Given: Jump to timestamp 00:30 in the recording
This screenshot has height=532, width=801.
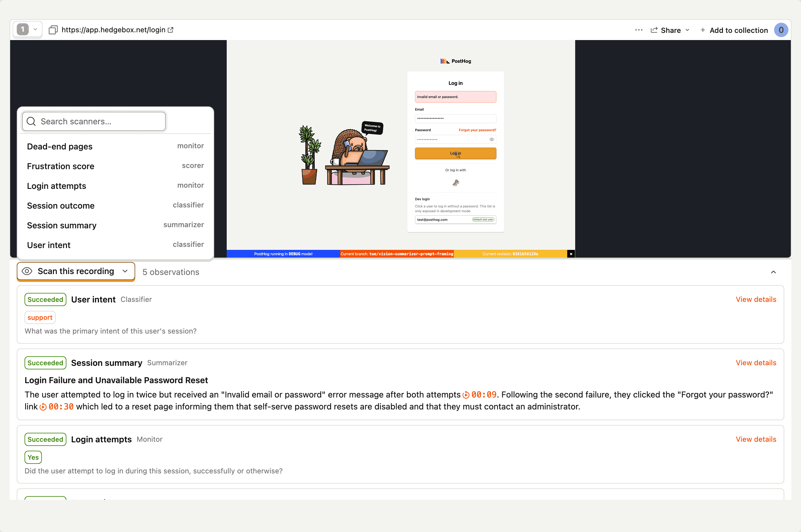Looking at the screenshot, I should (57, 406).
